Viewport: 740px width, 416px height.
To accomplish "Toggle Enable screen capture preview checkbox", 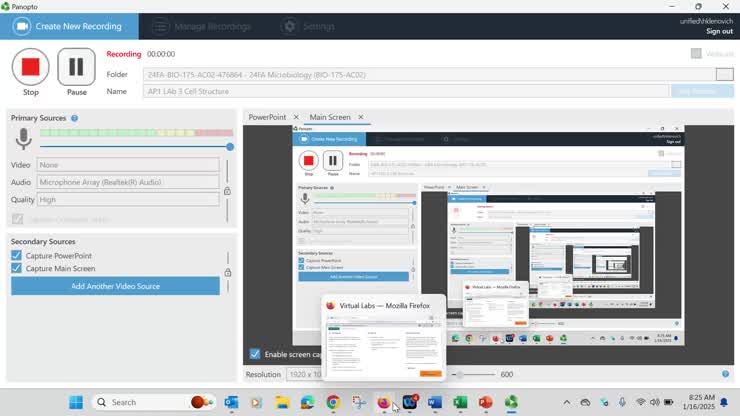I will point(255,354).
